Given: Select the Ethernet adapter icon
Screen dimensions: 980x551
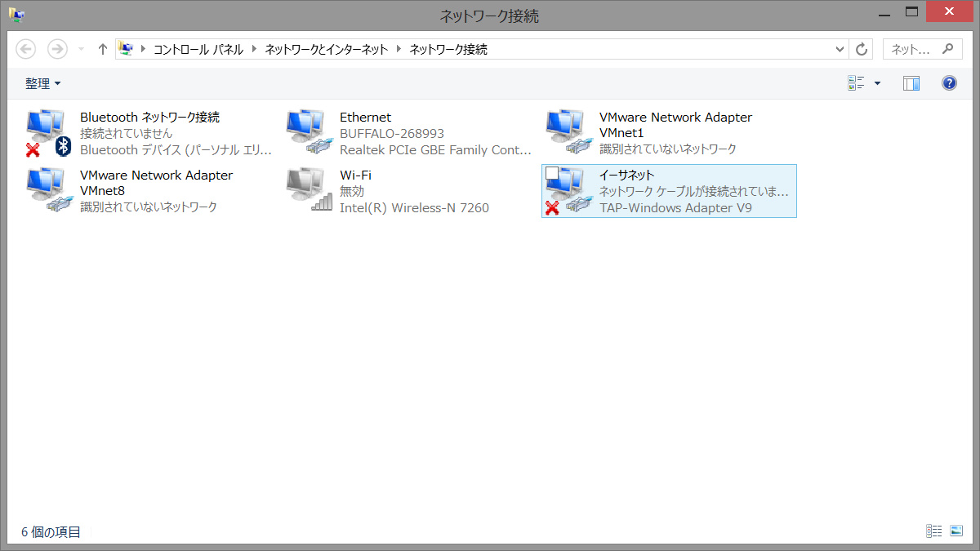Looking at the screenshot, I should (x=309, y=133).
